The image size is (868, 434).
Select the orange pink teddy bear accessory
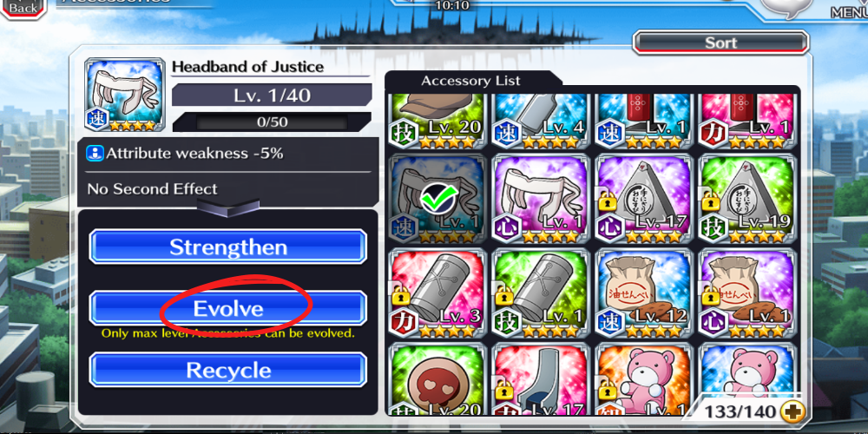click(644, 379)
